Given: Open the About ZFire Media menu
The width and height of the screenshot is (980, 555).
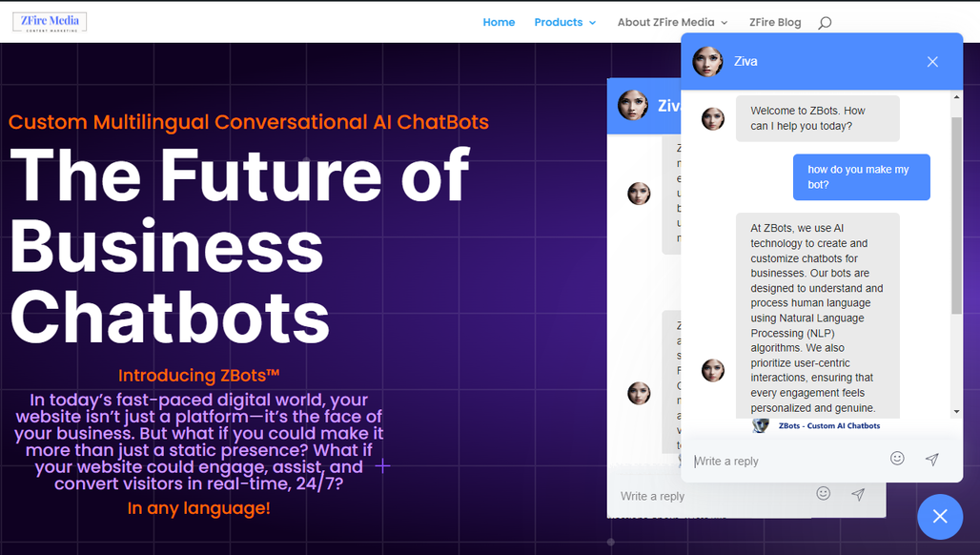Looking at the screenshot, I should [x=665, y=23].
